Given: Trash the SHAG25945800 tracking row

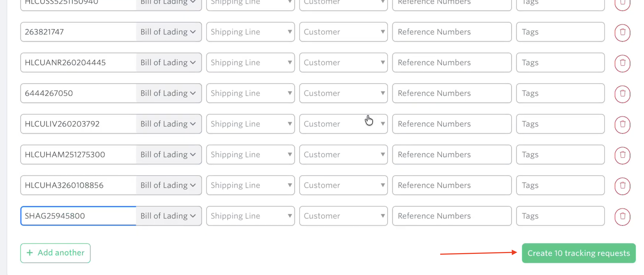Looking at the screenshot, I should click(x=622, y=217).
